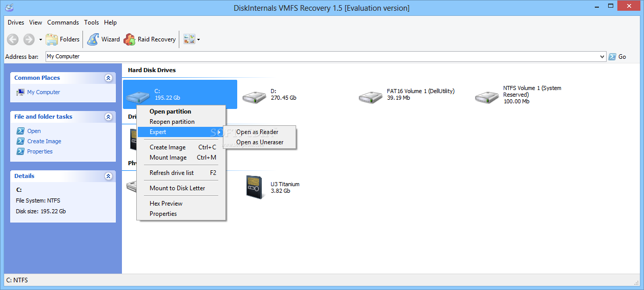
Task: Choose Refresh drive list from the context menu
Action: 181,173
